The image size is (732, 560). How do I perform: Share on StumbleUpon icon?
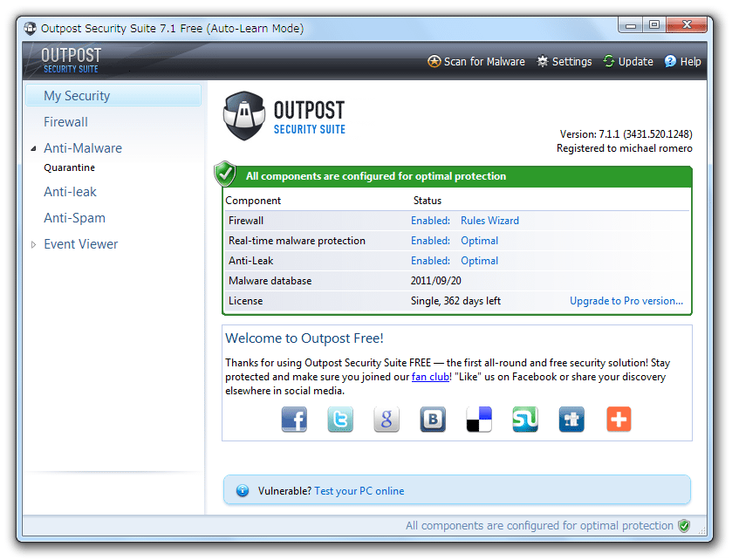click(x=525, y=419)
